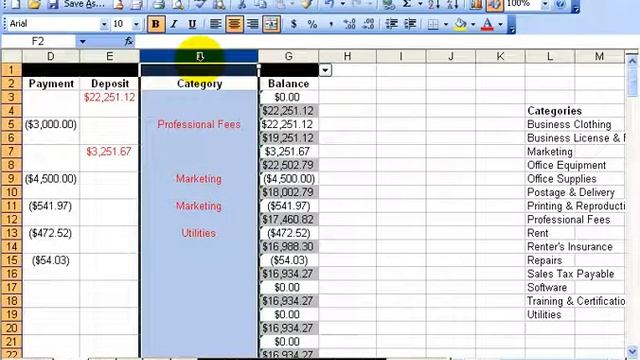Click the Cut scissors icon
Image resolution: width=640 pixels, height=360 pixels.
tap(242, 4)
